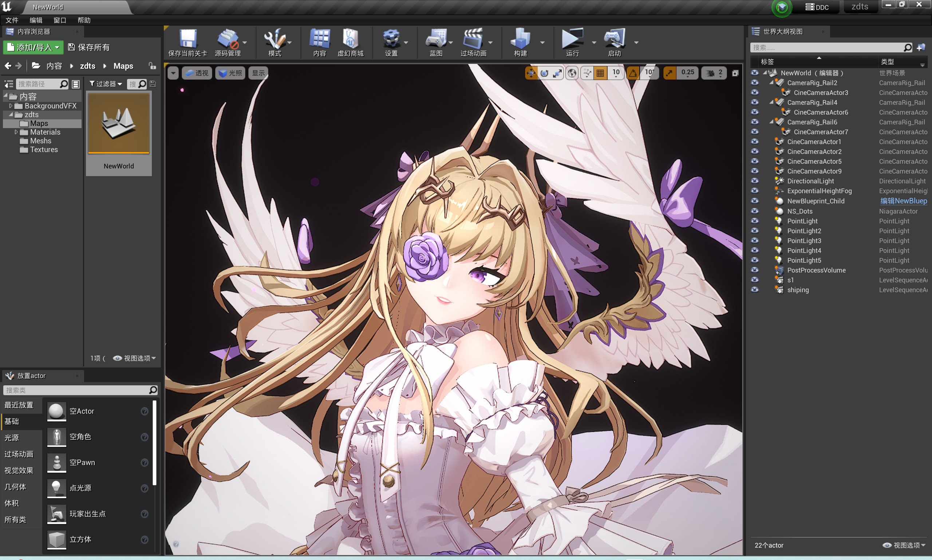Viewport: 932px width, 560px height.
Task: Click the Play (运行) icon
Action: [572, 39]
